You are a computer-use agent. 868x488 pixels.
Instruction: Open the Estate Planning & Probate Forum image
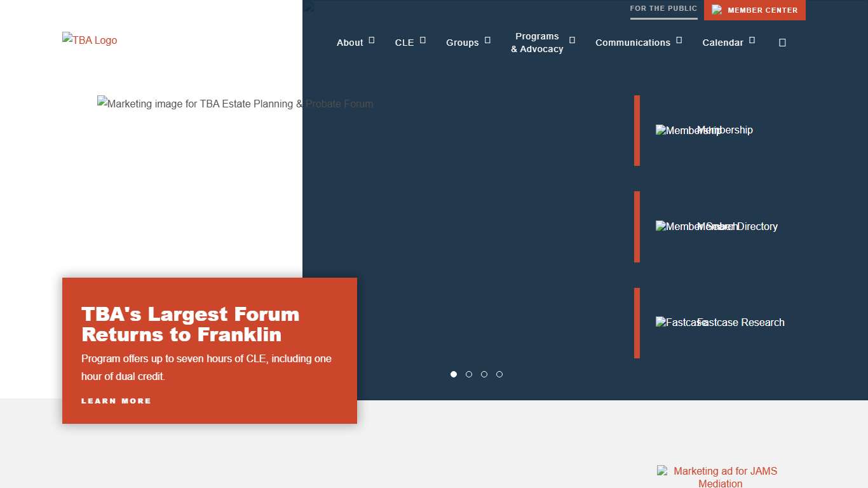click(235, 104)
